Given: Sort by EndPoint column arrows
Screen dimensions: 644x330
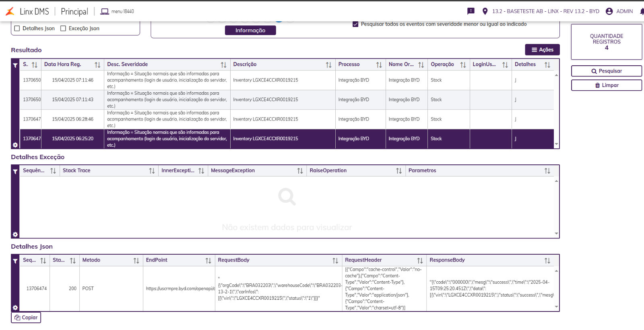Looking at the screenshot, I should (x=208, y=261).
